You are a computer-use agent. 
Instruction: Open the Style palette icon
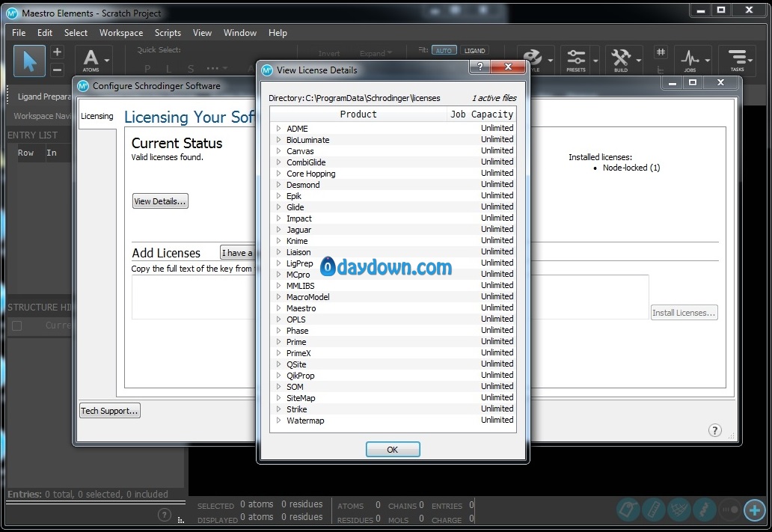coord(532,60)
